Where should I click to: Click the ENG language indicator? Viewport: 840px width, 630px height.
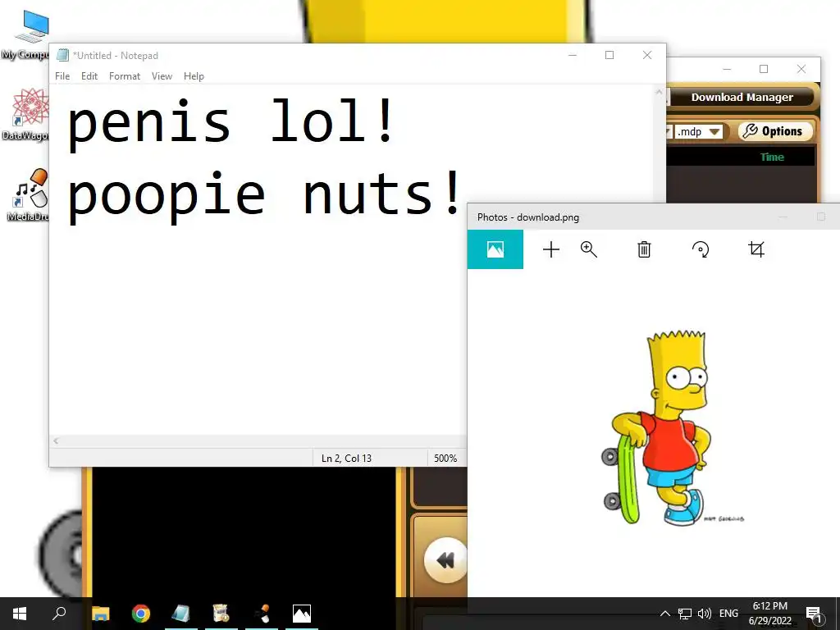728,614
